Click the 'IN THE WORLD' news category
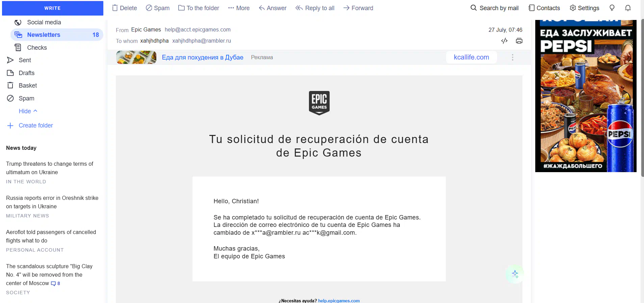The width and height of the screenshot is (644, 303). (26, 182)
